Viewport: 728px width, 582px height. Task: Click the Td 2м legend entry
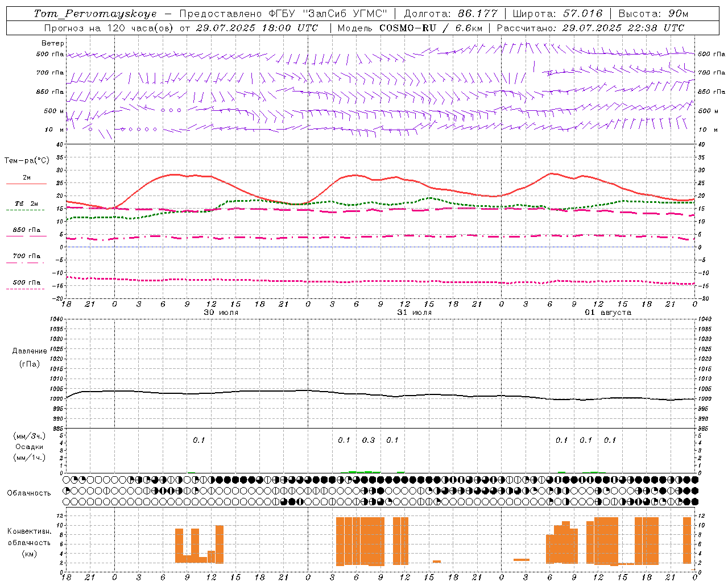(27, 203)
